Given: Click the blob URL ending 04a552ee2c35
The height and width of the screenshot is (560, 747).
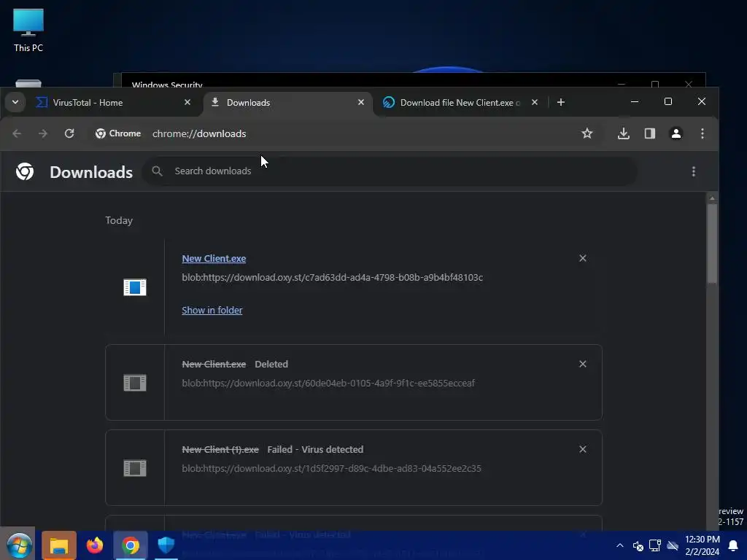Looking at the screenshot, I should (332, 469).
